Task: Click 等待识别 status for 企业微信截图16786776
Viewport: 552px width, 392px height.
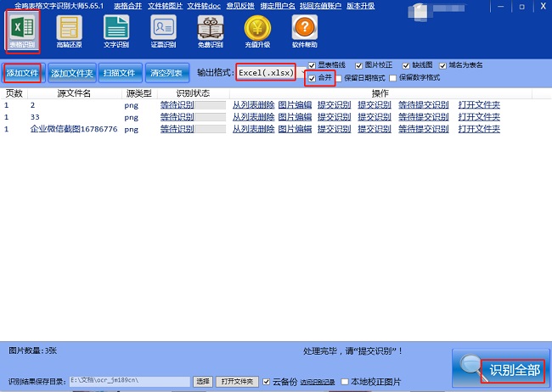Action: [177, 129]
